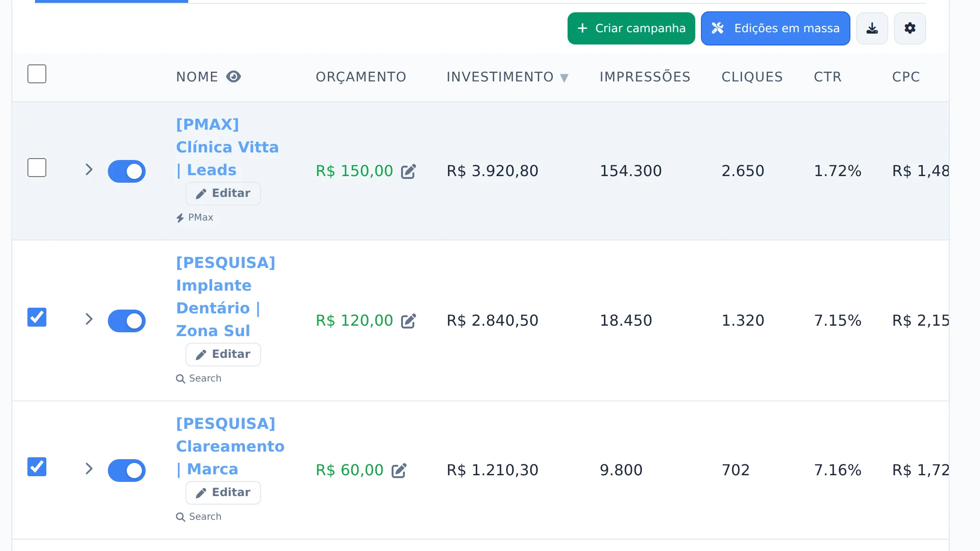Select the 1.72% CTR value
Screen dimensions: 980x551
(838, 171)
